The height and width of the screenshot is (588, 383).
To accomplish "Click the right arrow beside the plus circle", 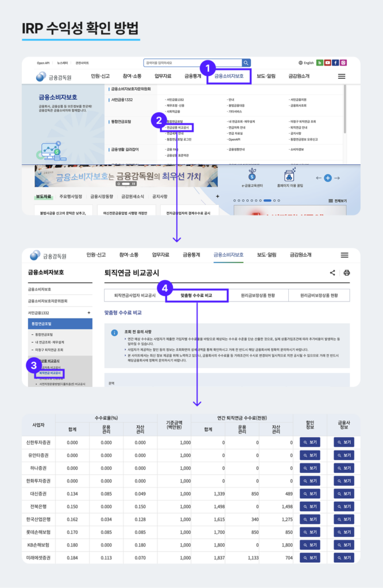I will tap(337, 178).
